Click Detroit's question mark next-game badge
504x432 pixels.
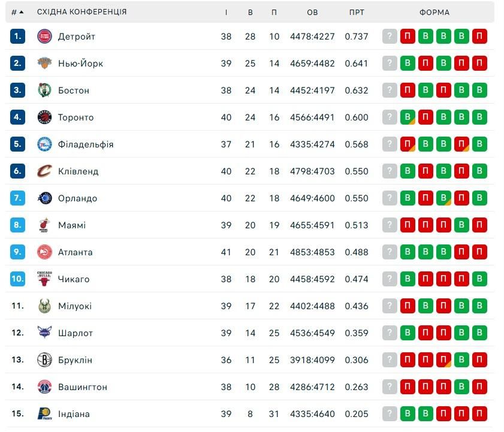390,37
